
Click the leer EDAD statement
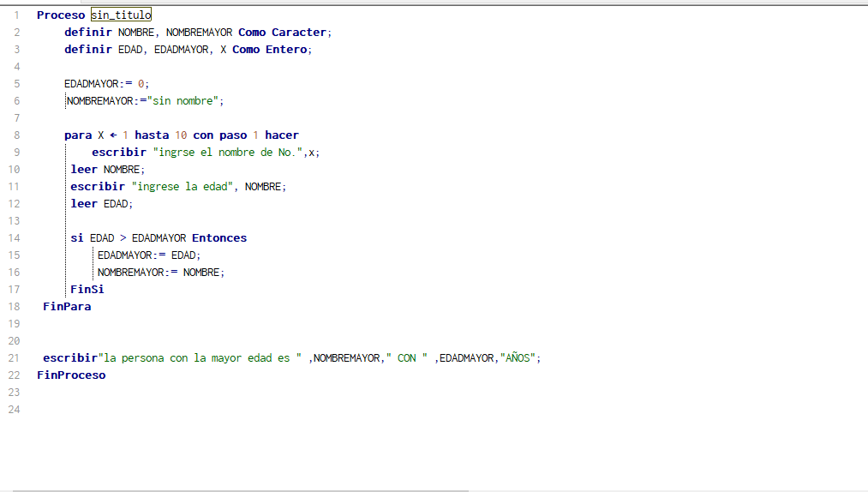point(102,204)
